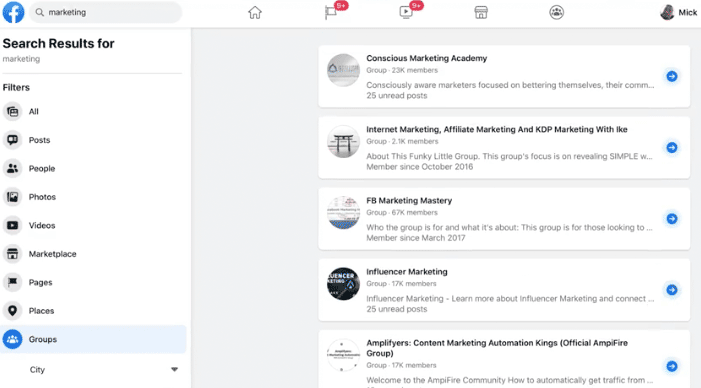Click the People filter label
Viewport: 701px width, 388px height.
pyautogui.click(x=42, y=169)
